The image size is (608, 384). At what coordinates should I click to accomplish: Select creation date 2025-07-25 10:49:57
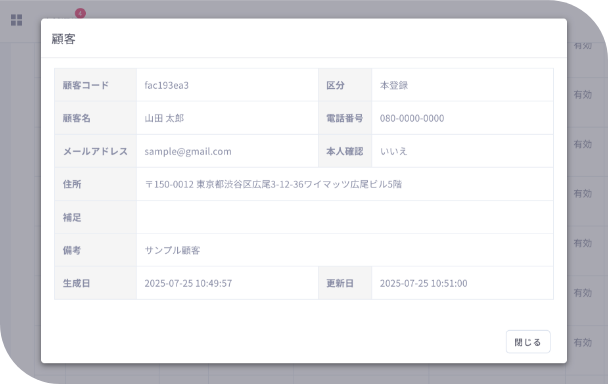pyautogui.click(x=188, y=283)
